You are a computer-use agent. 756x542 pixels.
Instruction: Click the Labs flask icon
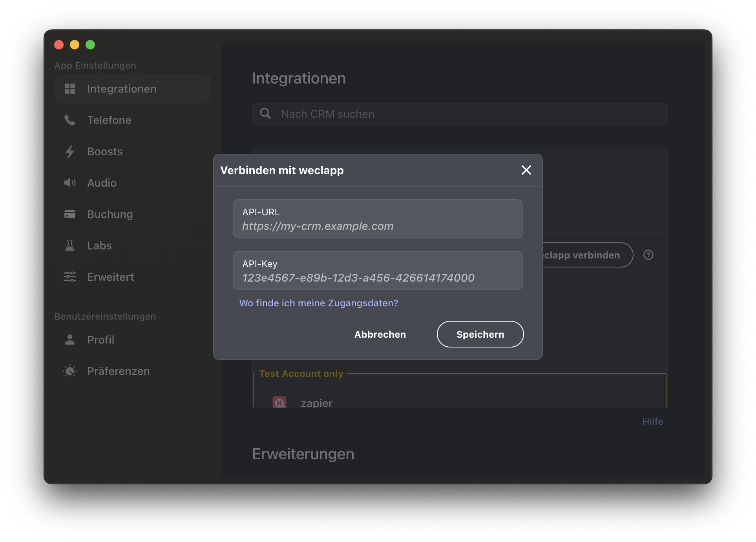point(70,246)
